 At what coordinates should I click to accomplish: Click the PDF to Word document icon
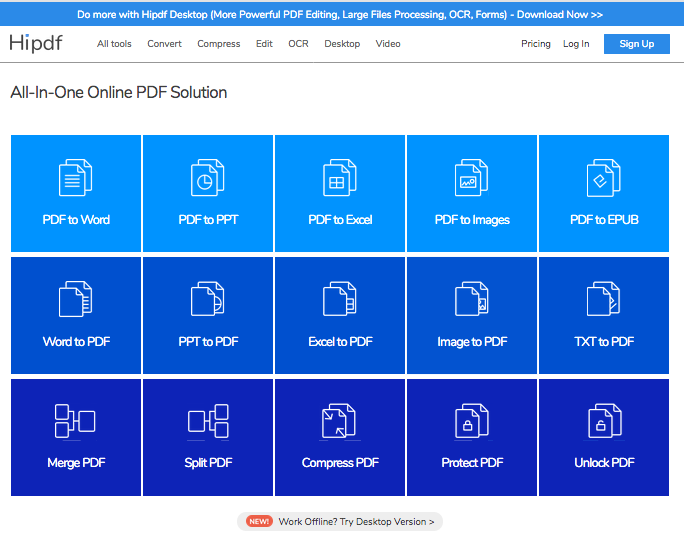pyautogui.click(x=75, y=177)
